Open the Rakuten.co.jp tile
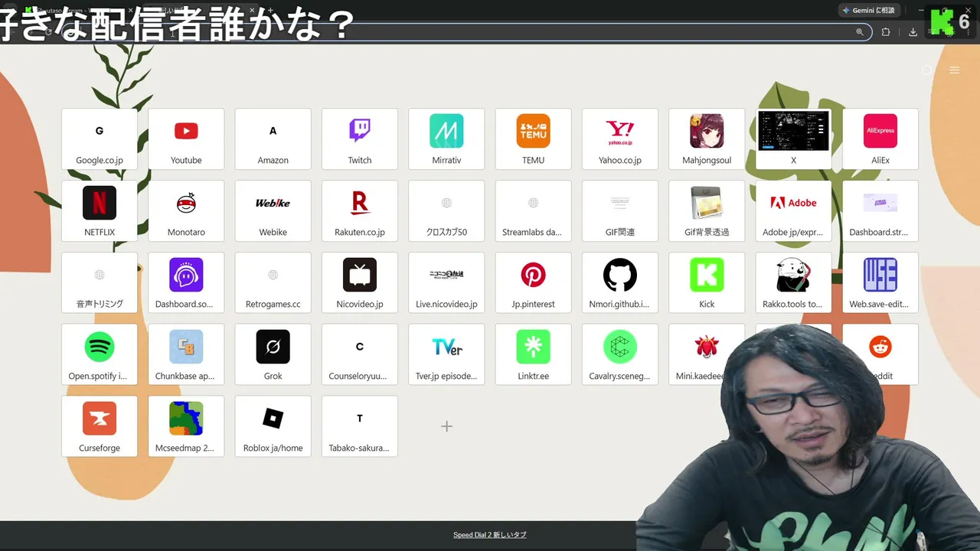The height and width of the screenshot is (551, 980). click(x=360, y=211)
